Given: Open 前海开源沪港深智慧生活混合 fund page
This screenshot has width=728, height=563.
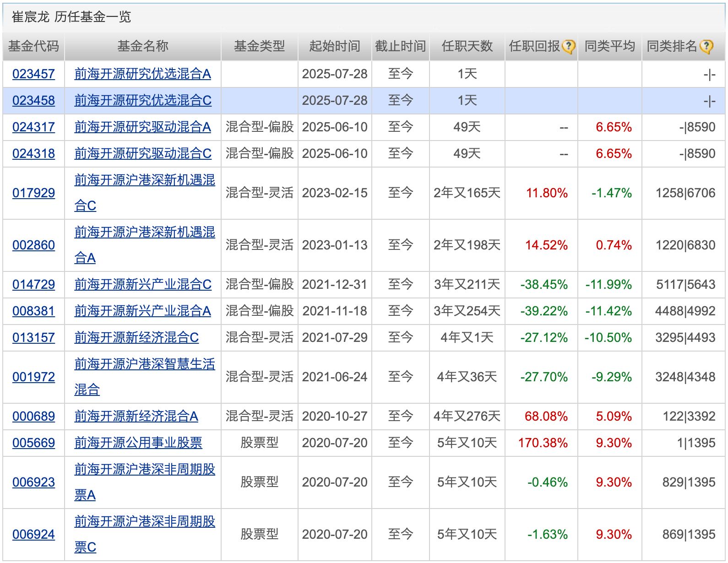Looking at the screenshot, I should tap(144, 364).
